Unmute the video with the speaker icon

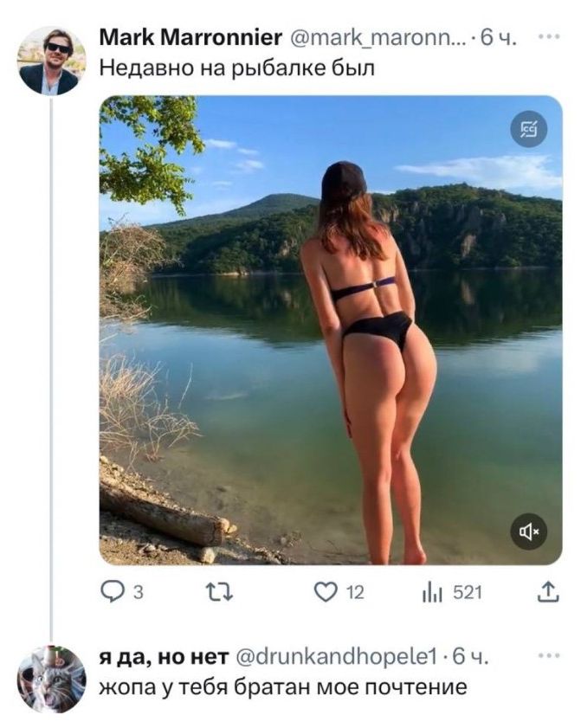pos(528,532)
